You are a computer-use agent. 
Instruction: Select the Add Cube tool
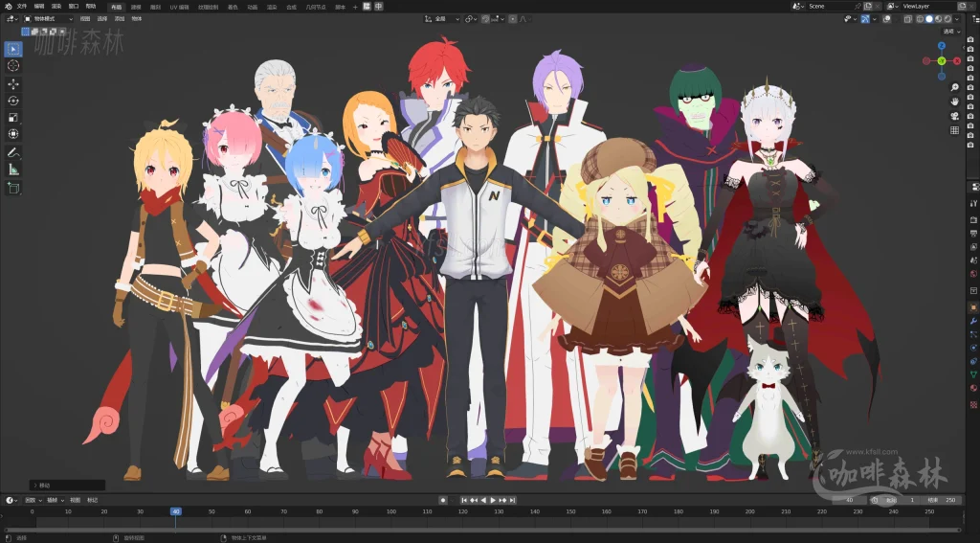(13, 187)
